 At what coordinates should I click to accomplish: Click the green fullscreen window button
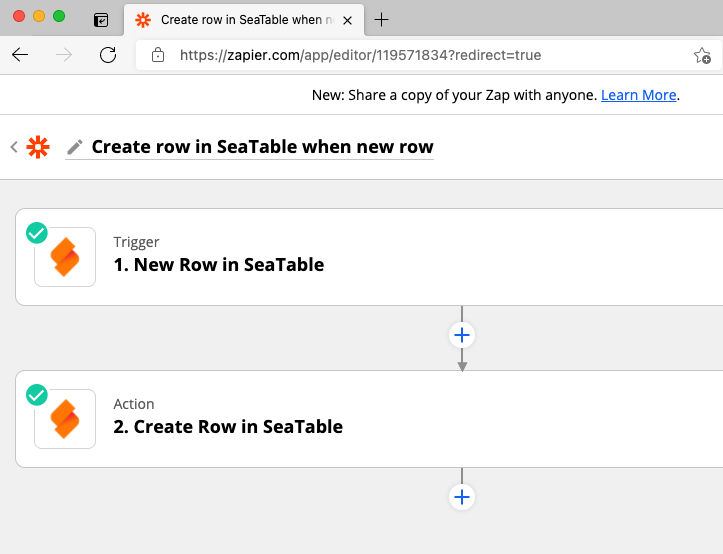[59, 16]
